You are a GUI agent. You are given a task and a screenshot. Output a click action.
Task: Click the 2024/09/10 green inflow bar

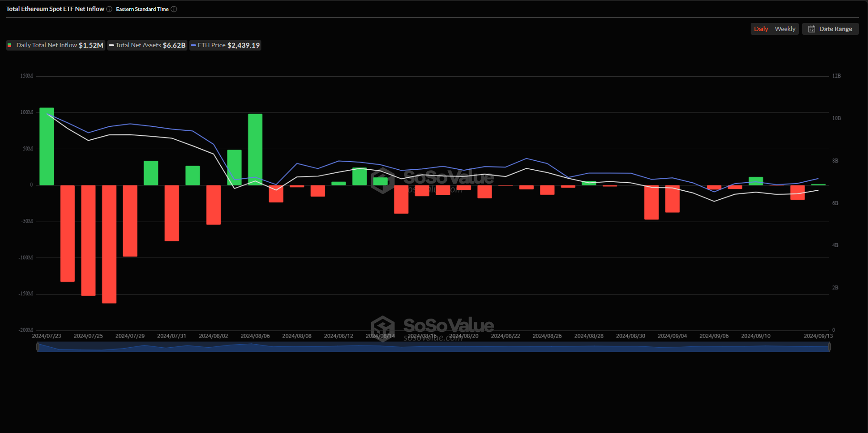756,181
